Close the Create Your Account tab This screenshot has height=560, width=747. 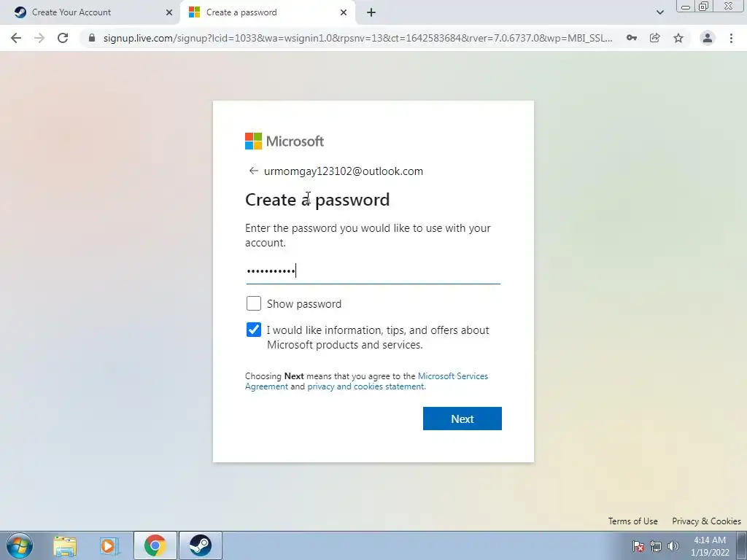(x=169, y=12)
